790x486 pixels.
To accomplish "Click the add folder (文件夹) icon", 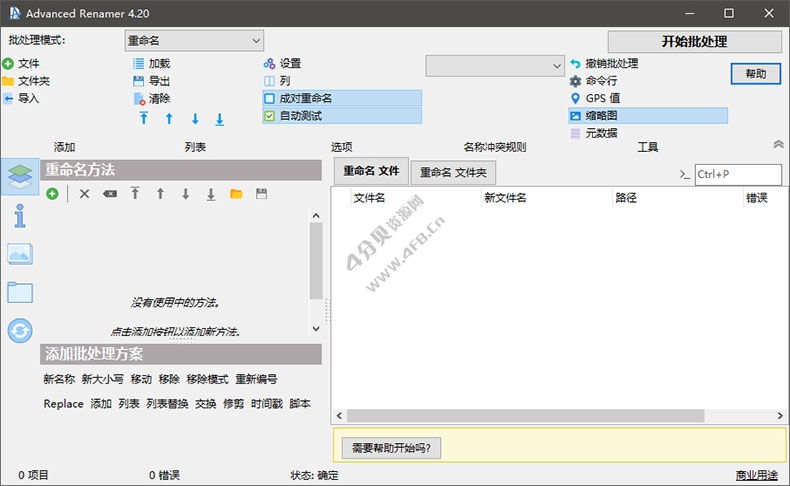I will (8, 81).
